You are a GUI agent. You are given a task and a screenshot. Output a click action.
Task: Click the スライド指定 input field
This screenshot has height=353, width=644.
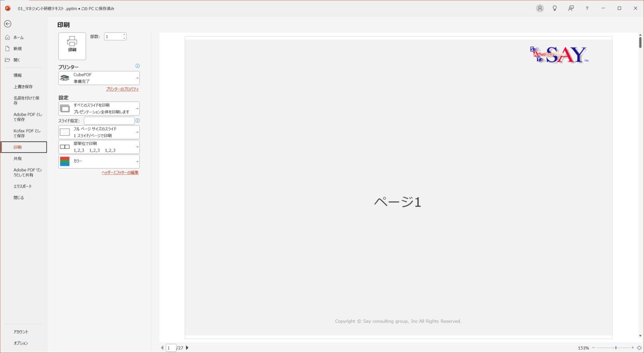pyautogui.click(x=109, y=121)
